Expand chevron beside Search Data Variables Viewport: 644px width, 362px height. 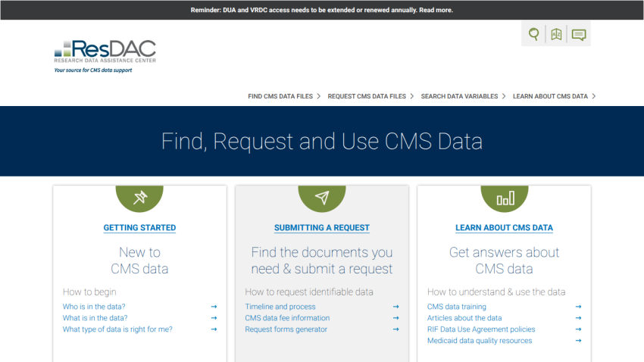504,96
